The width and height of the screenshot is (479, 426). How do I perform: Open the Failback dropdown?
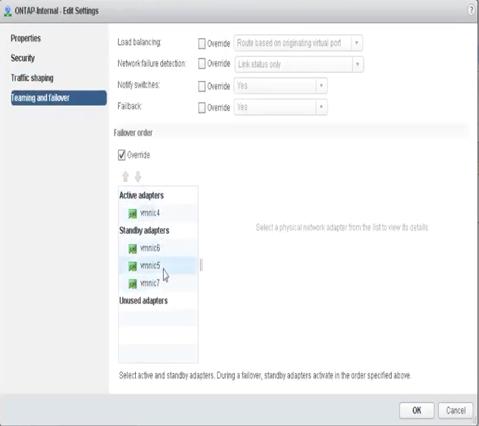[281, 107]
